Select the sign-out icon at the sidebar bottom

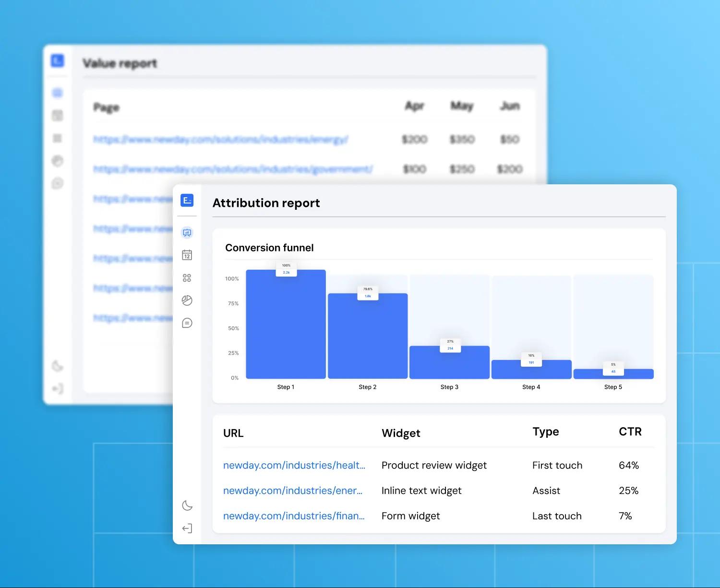pos(187,528)
